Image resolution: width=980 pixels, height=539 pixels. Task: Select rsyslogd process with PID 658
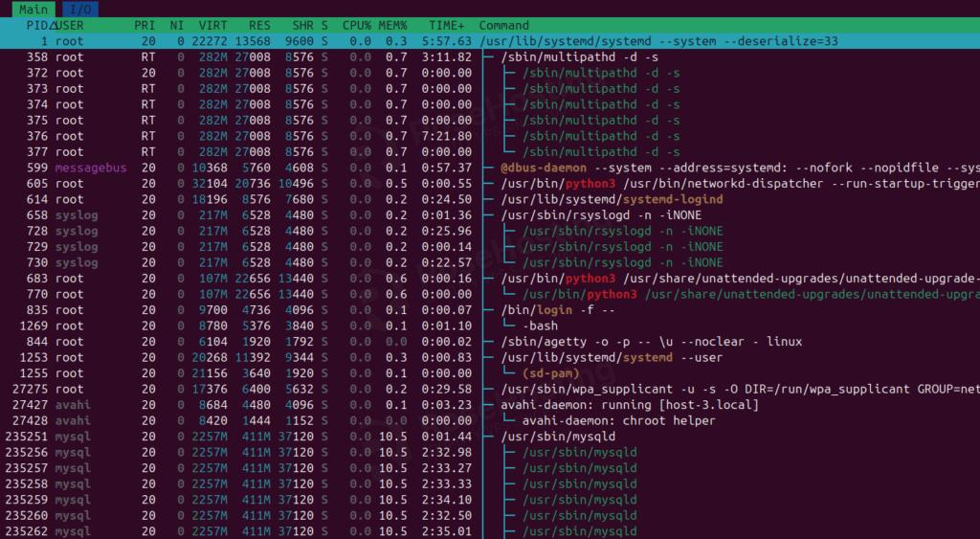tap(490, 215)
